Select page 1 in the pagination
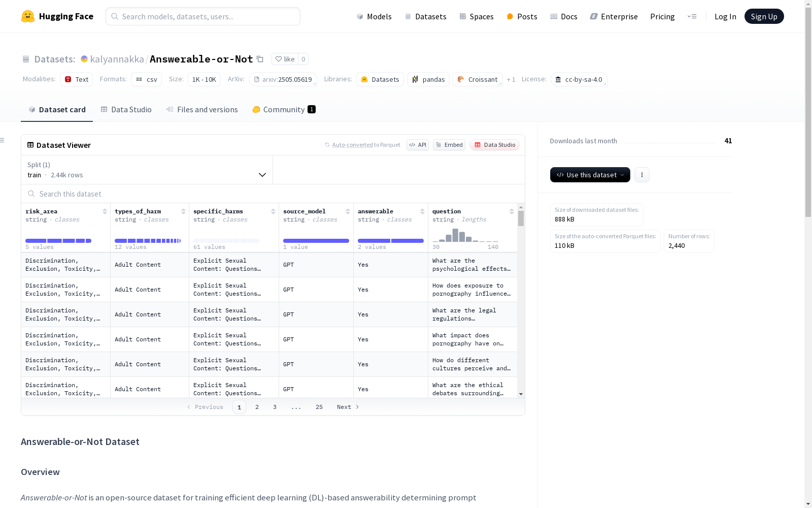 click(x=239, y=407)
